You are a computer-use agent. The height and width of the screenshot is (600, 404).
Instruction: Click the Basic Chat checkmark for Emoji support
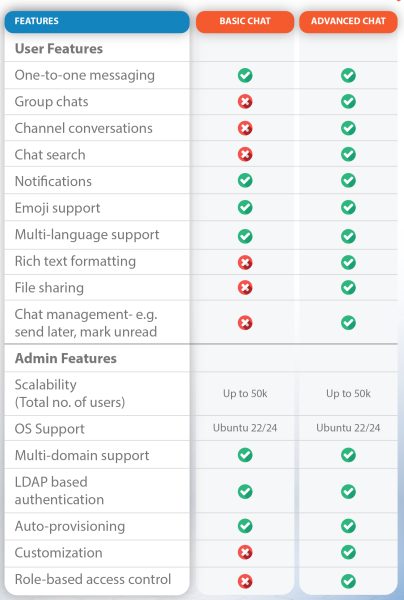point(245,207)
